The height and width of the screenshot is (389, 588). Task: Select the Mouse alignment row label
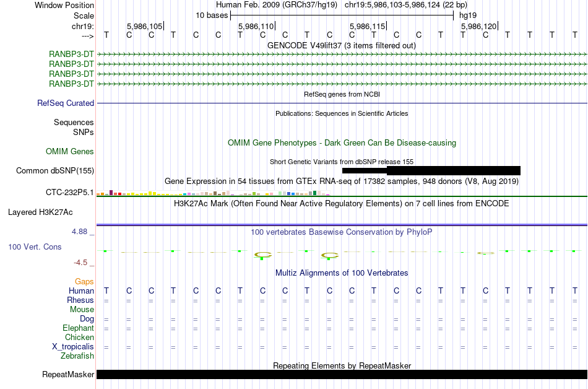82,310
